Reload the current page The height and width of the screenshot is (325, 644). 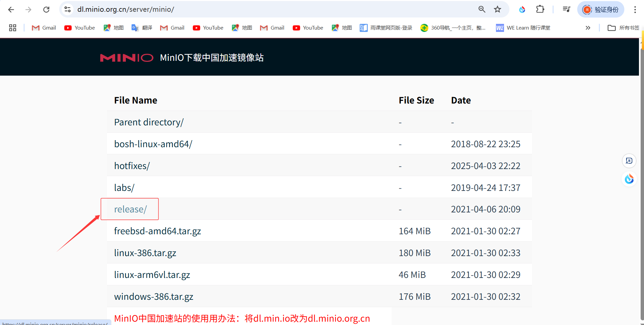(46, 9)
